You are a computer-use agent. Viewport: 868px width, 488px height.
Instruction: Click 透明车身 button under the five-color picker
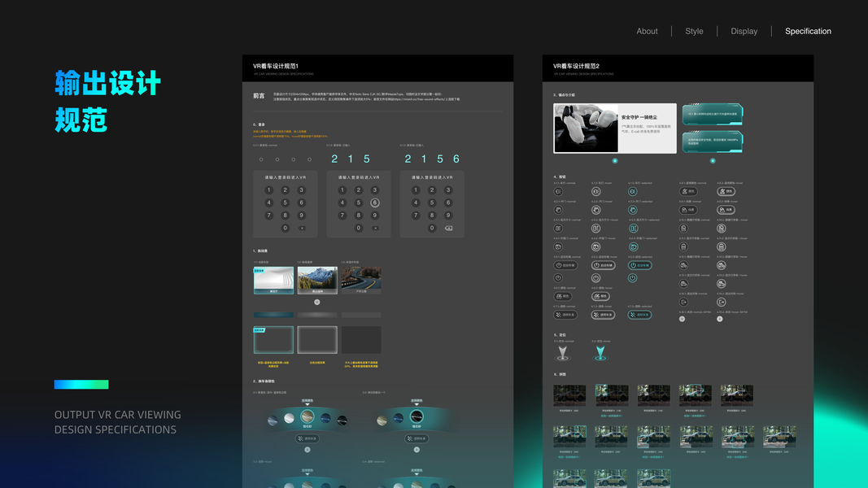click(x=308, y=438)
